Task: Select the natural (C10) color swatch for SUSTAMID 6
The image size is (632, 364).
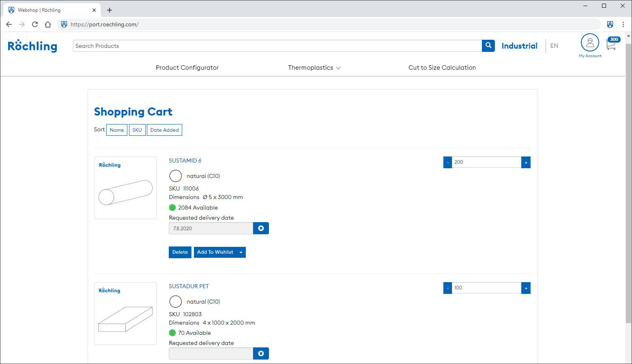Action: click(x=175, y=176)
